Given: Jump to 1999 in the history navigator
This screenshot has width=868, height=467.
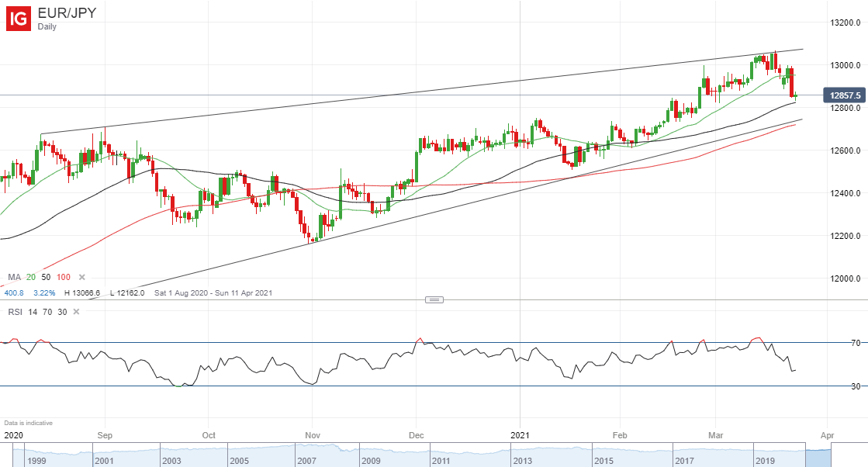Looking at the screenshot, I should click(36, 460).
